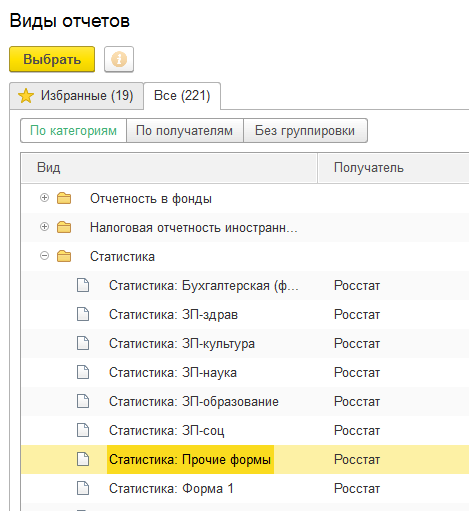Select the Без группировки option
This screenshot has height=511, width=469.
[x=305, y=131]
